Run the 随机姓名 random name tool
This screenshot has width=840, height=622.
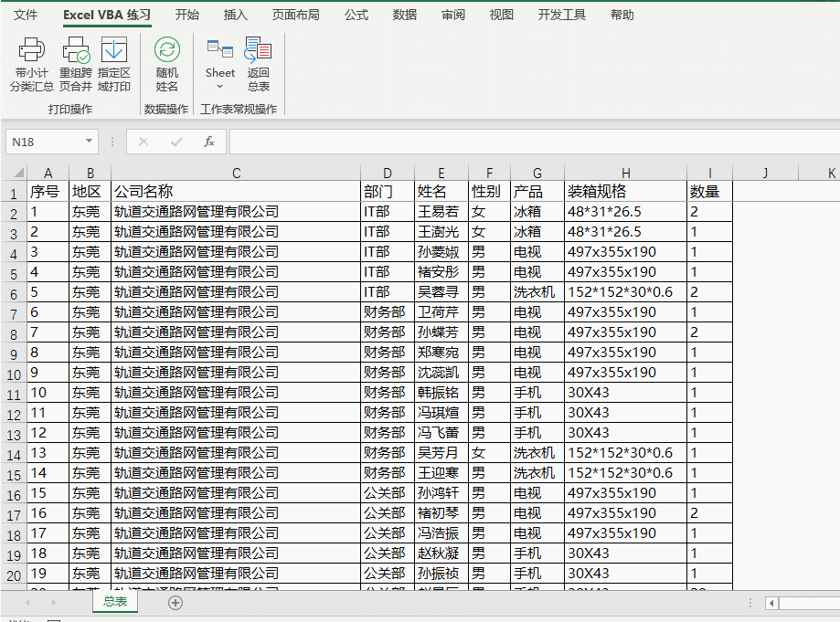[x=166, y=64]
